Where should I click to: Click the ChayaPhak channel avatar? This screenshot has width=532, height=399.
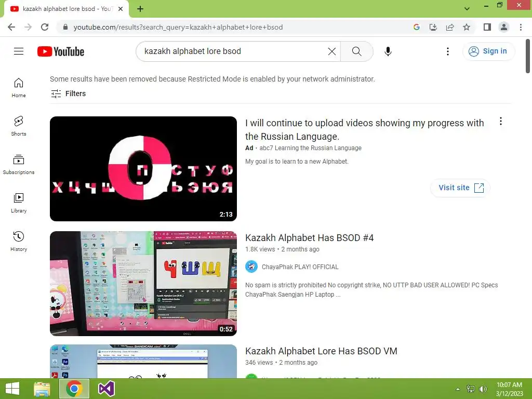point(251,267)
